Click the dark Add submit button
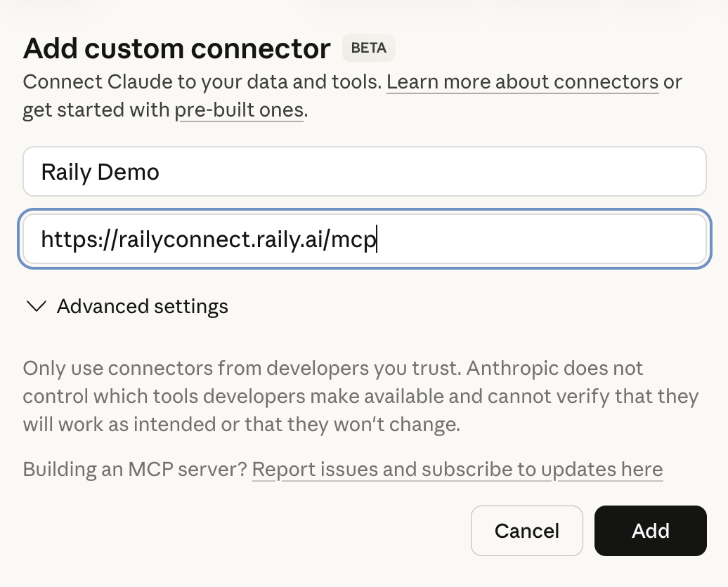 [650, 531]
